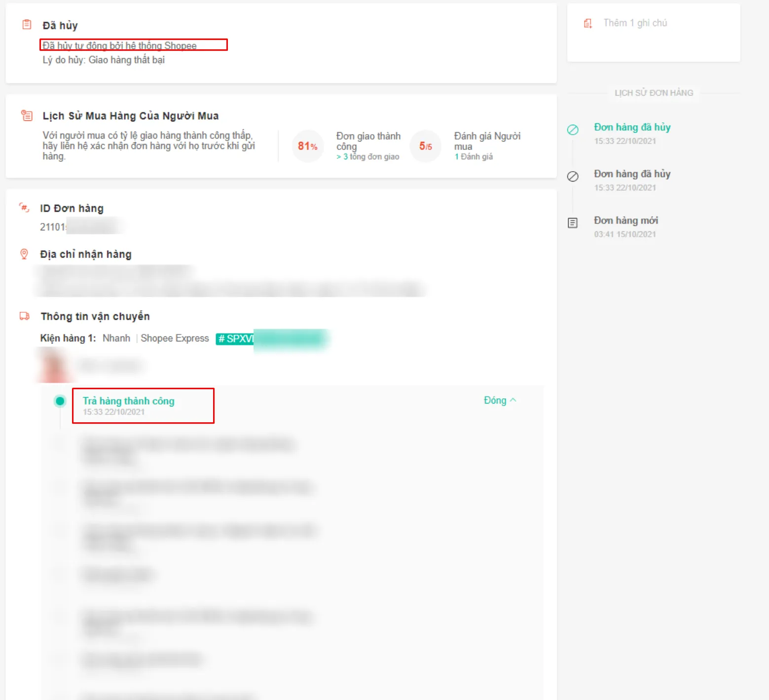Click 'Đơn giao thành công' label
This screenshot has height=700, width=769.
click(x=368, y=141)
